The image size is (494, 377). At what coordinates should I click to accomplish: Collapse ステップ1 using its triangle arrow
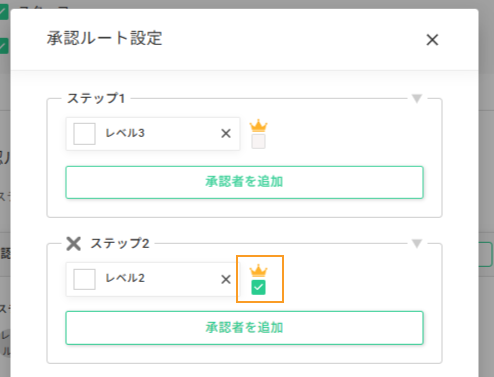(x=417, y=99)
